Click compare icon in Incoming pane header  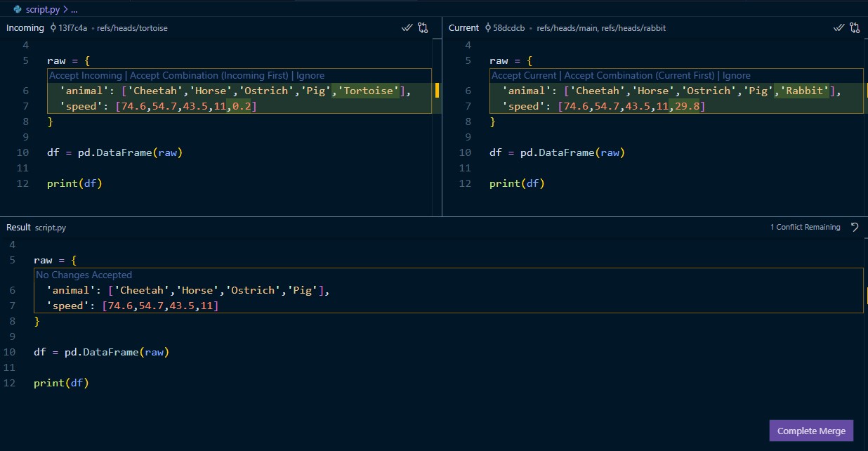point(423,28)
